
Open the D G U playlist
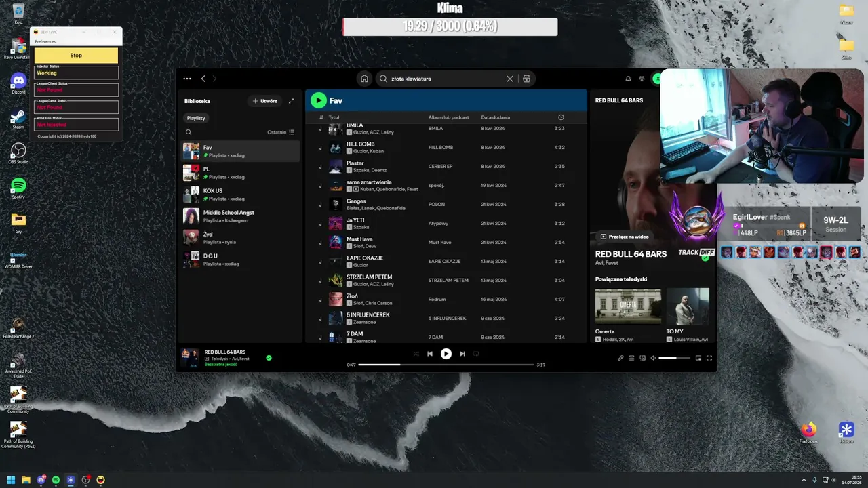point(241,260)
